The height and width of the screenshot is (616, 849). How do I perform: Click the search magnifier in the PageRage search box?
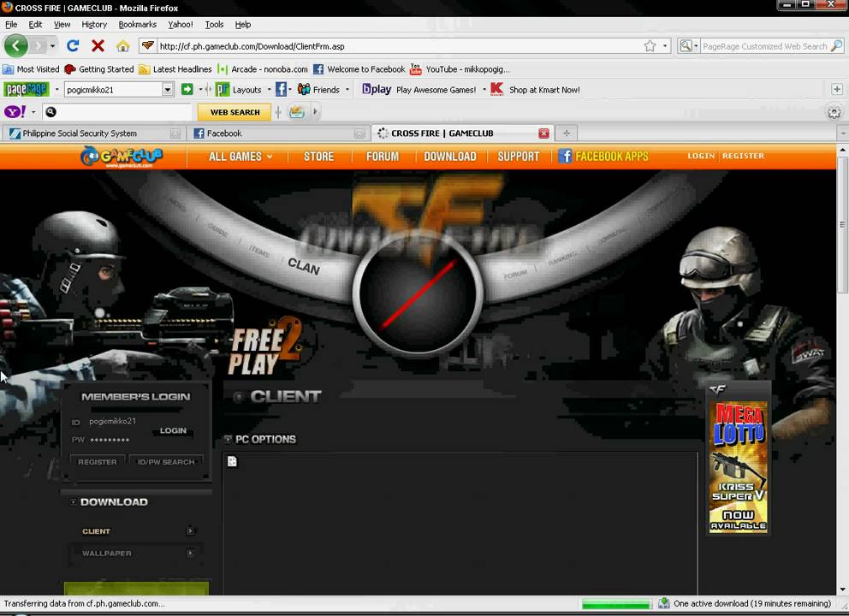click(x=836, y=46)
